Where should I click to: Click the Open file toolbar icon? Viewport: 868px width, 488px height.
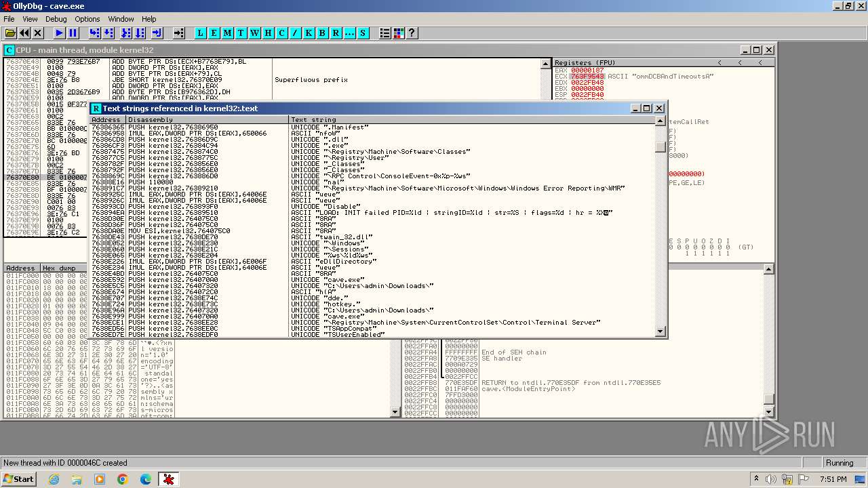pyautogui.click(x=11, y=33)
